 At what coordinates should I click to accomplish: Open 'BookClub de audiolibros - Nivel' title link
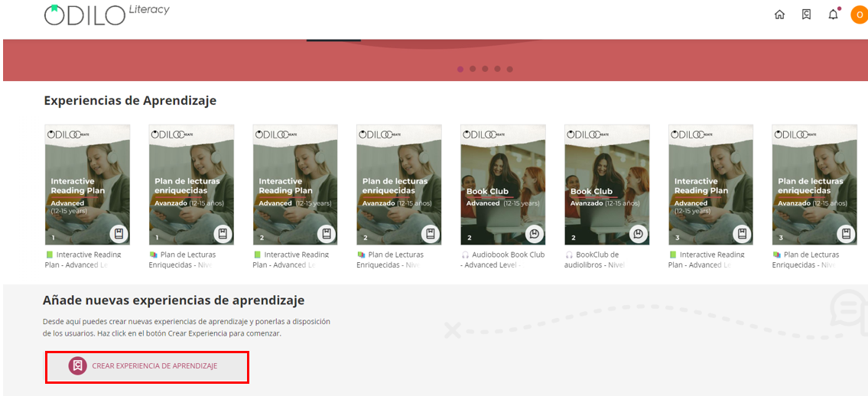[595, 259]
